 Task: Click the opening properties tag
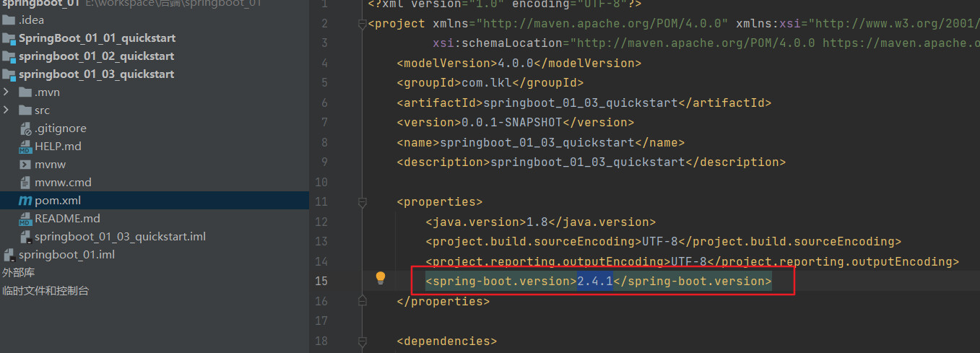[x=439, y=202]
